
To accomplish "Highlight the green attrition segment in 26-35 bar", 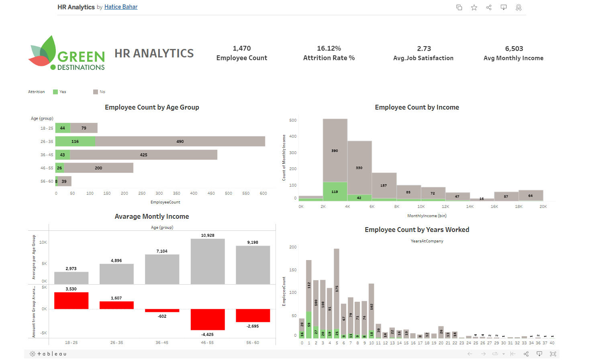I will (x=75, y=141).
